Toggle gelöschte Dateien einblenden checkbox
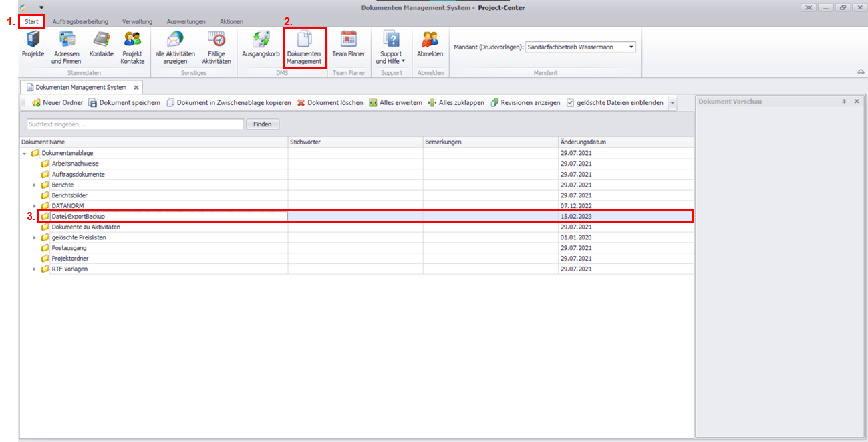This screenshot has height=442, width=868. [x=570, y=103]
